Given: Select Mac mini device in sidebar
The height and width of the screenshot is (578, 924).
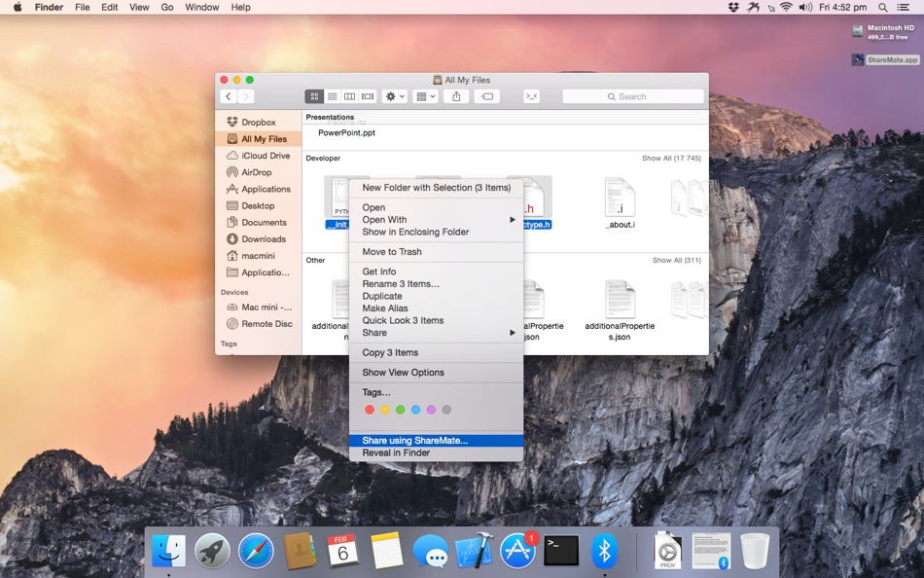Looking at the screenshot, I should tap(259, 307).
